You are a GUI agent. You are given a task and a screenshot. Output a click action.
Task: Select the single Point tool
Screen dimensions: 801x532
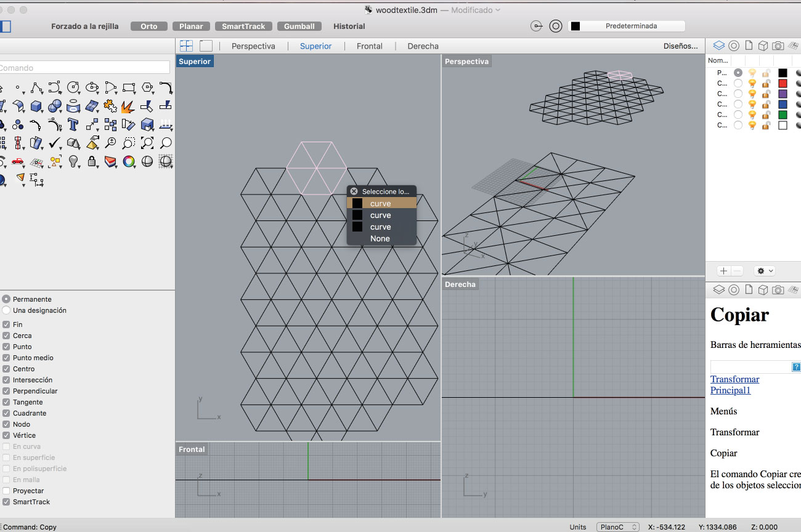(17, 87)
